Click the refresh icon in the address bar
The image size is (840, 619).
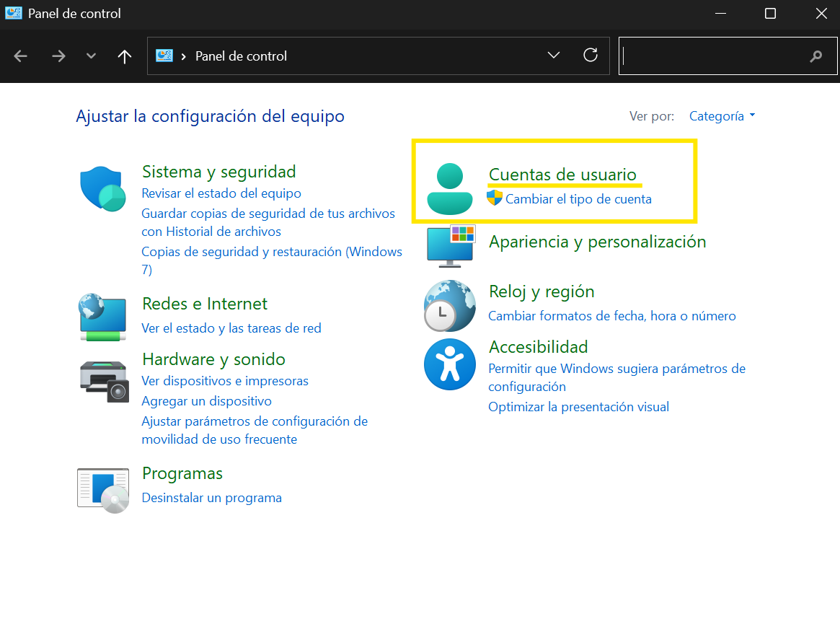click(591, 56)
